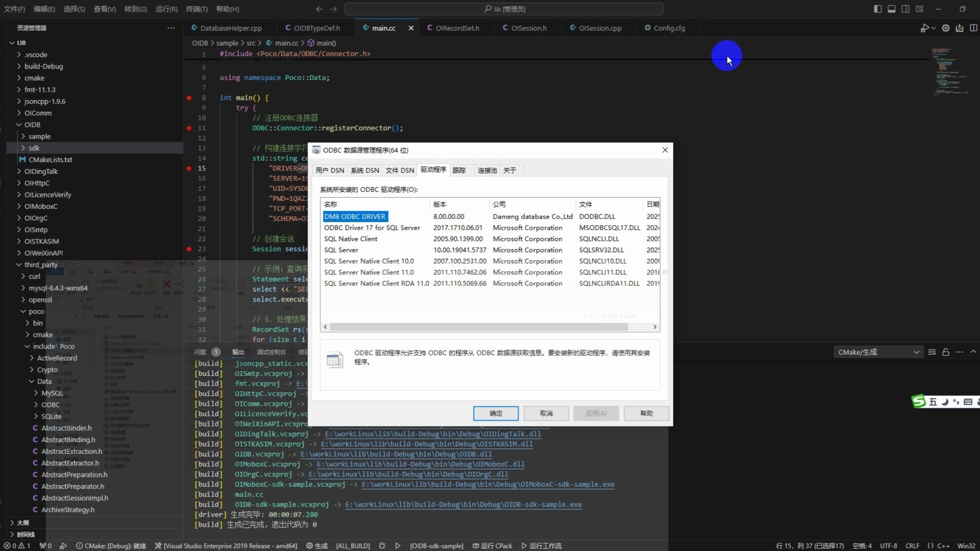Click the run/debug play icon in editor toolbar

pos(924,28)
